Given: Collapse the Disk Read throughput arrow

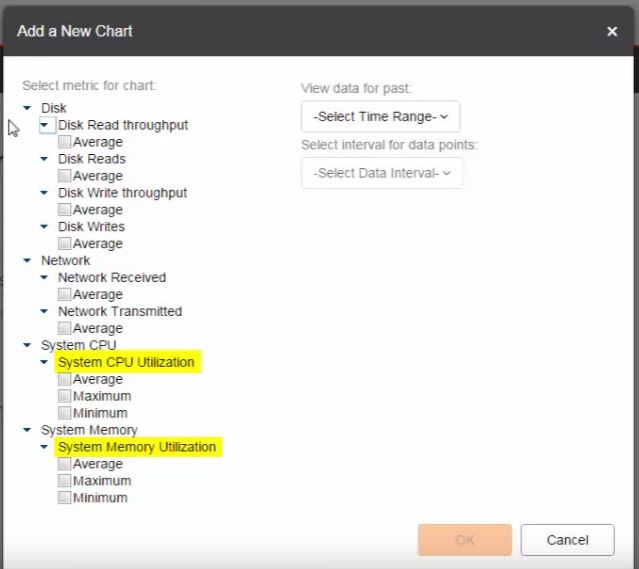Looking at the screenshot, I should (44, 125).
